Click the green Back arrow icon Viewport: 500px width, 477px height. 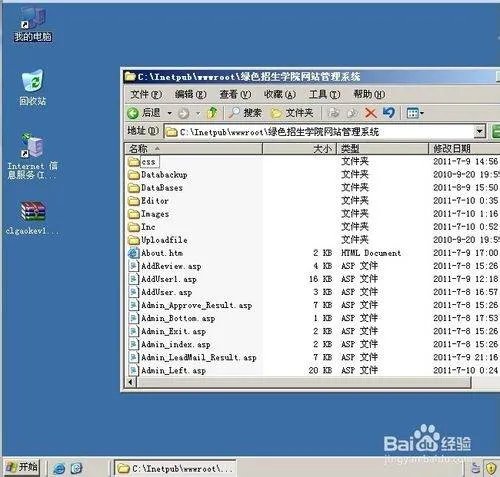tap(133, 113)
